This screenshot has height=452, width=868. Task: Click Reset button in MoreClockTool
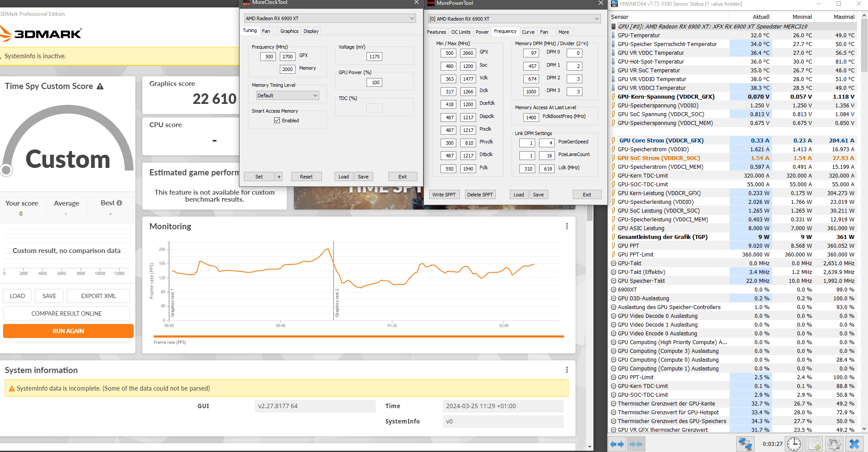[306, 177]
